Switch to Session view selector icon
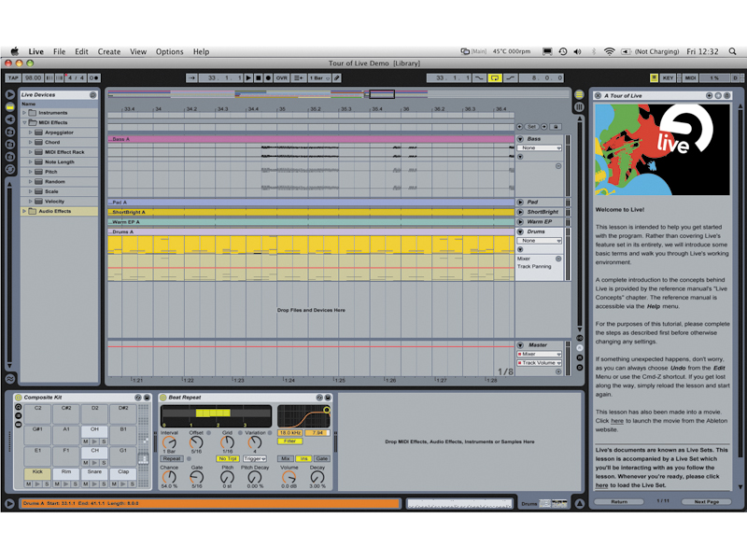The image size is (747, 560). point(579,107)
